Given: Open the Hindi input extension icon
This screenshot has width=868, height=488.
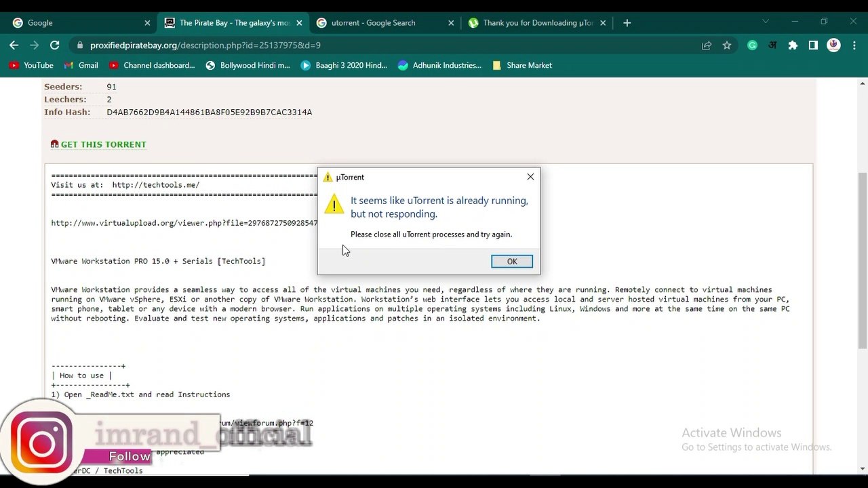Looking at the screenshot, I should pos(772,45).
